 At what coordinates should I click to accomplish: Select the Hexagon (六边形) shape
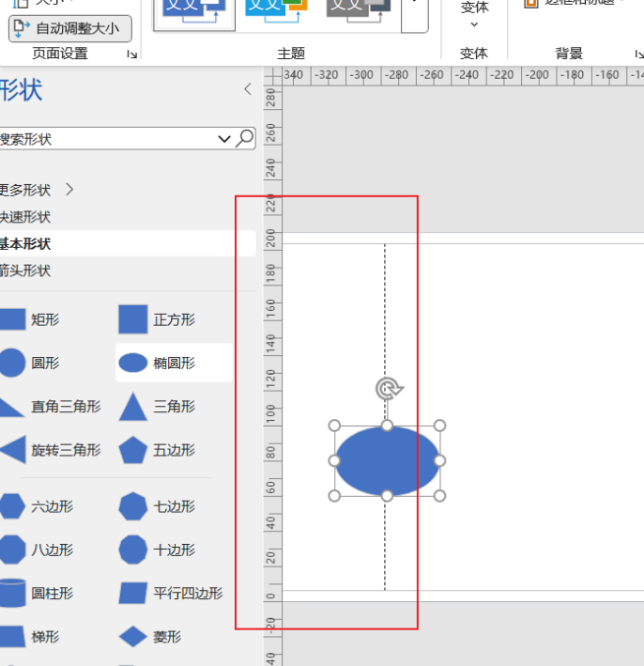coord(37,506)
